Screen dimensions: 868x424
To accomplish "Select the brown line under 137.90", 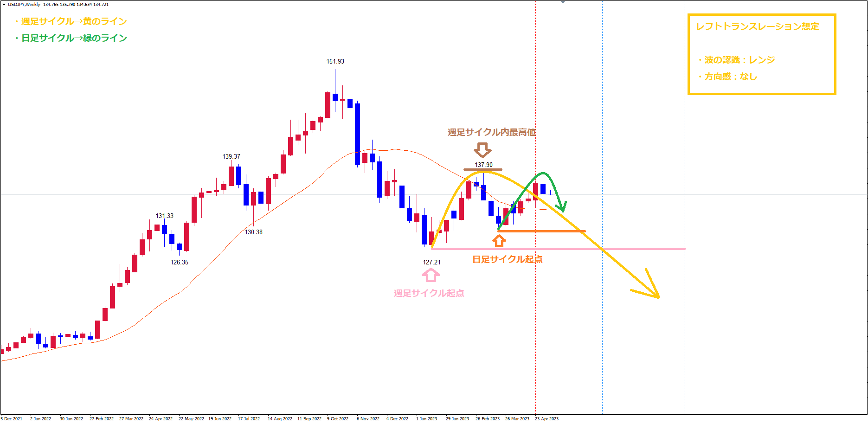I will point(482,170).
